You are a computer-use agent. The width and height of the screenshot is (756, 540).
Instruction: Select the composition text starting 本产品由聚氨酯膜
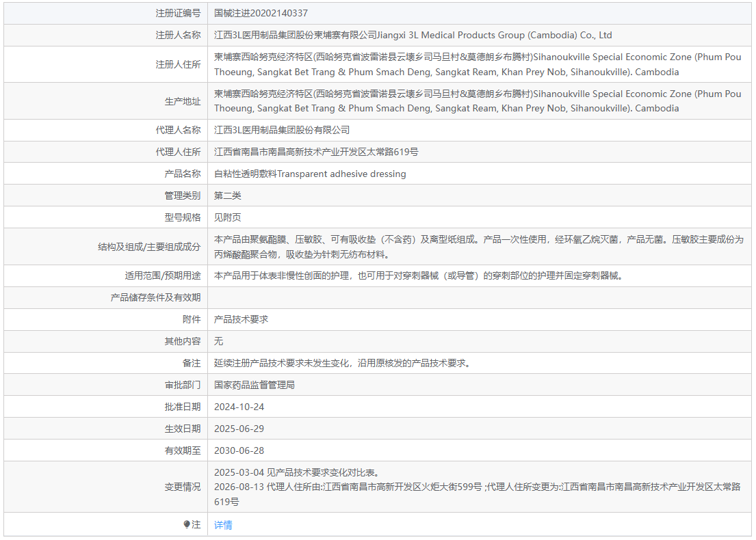[x=479, y=247]
